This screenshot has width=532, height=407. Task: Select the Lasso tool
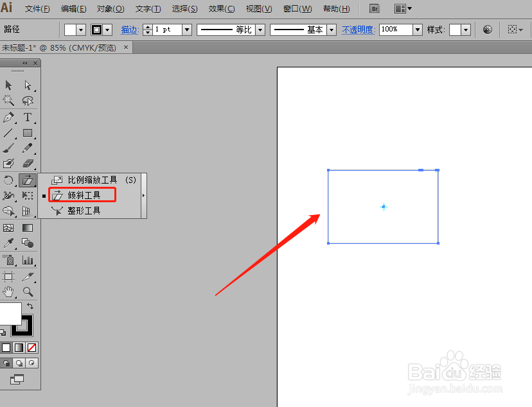point(28,101)
